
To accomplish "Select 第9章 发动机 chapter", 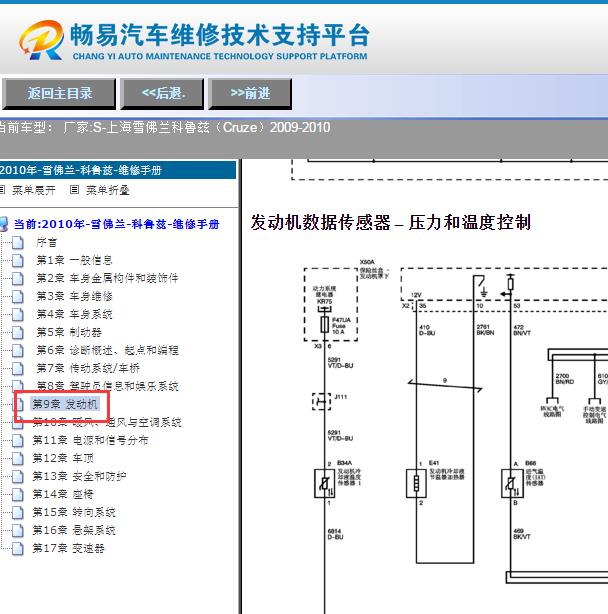I will coord(65,404).
